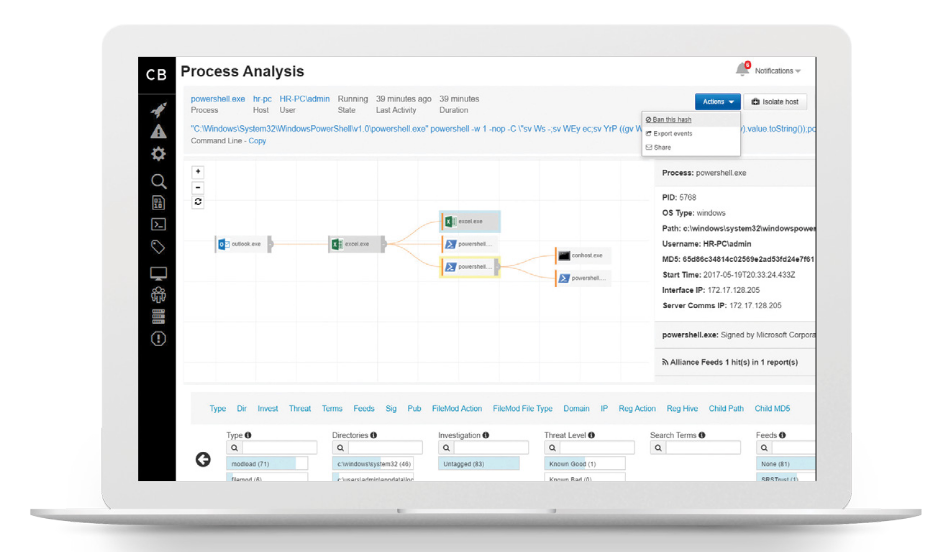Open the warning triangle alerts icon
944x552 pixels.
pyautogui.click(x=158, y=131)
